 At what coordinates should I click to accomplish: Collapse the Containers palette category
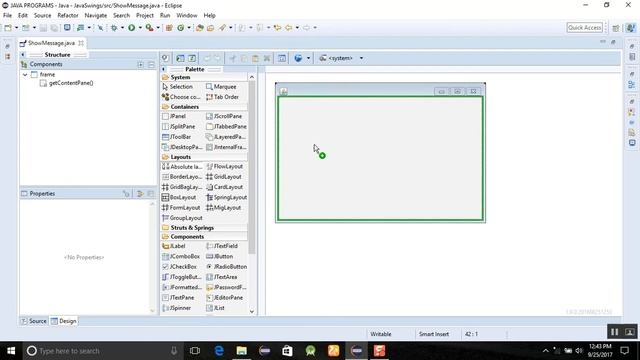pos(204,107)
